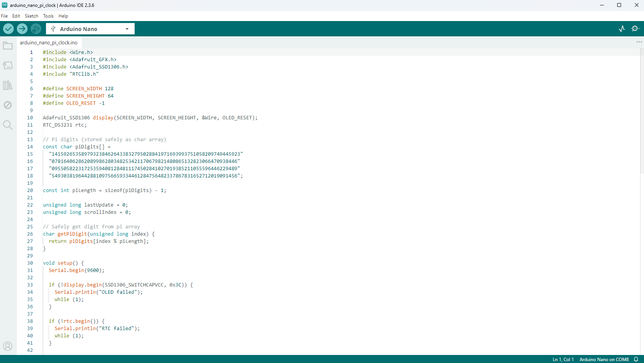Click on 'unsigned long lastUpdate = 0;'
The height and width of the screenshot is (363, 644).
point(85,205)
